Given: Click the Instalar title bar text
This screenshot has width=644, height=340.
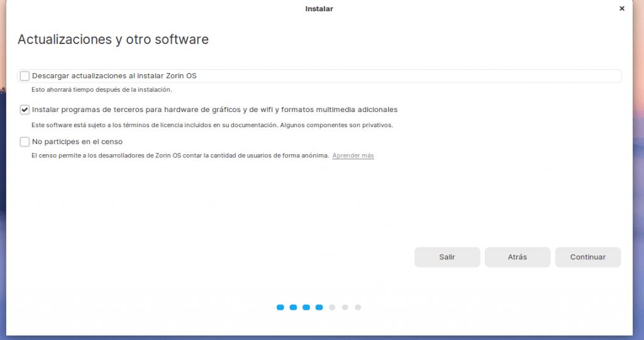Looking at the screenshot, I should point(319,9).
